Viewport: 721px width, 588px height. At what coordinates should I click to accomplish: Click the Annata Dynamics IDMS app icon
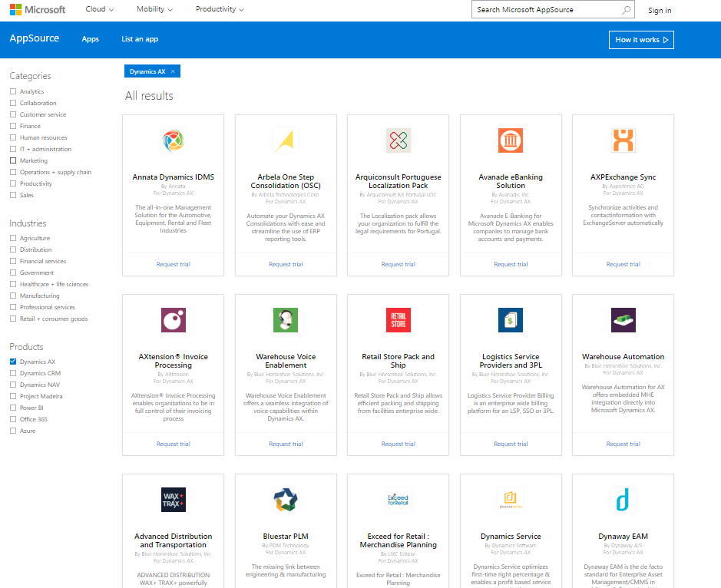pyautogui.click(x=173, y=141)
